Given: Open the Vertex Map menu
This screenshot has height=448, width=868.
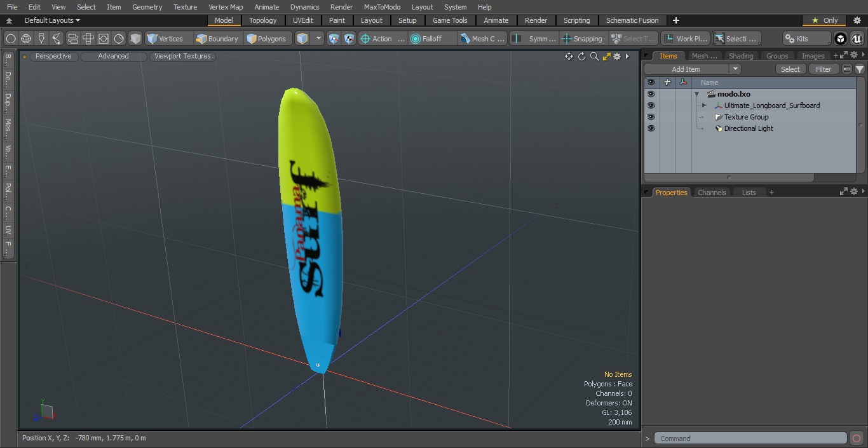Looking at the screenshot, I should click(226, 7).
